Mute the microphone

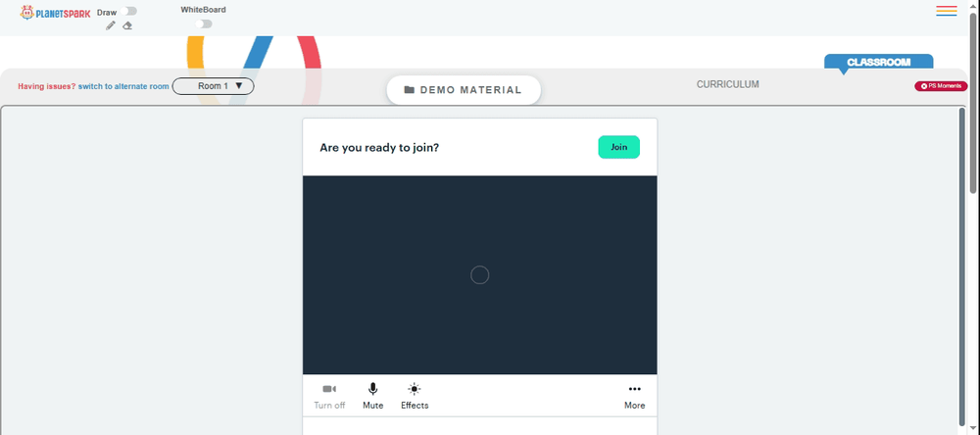373,396
